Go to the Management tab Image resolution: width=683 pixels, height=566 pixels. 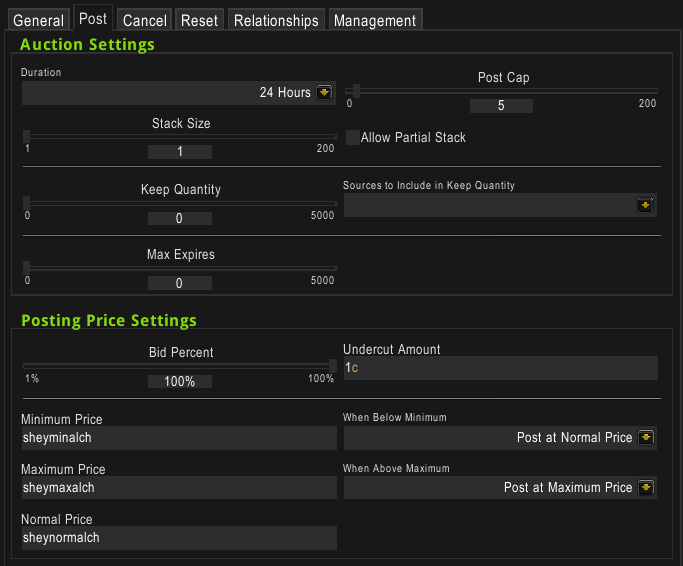[375, 20]
